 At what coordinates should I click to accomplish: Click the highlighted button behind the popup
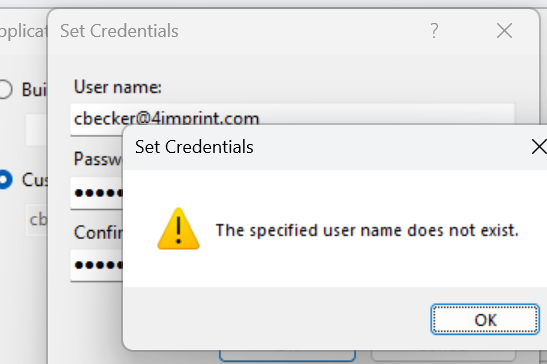click(x=287, y=355)
